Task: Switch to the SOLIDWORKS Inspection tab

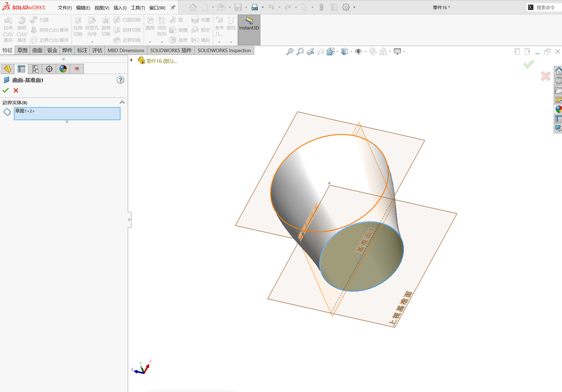Action: pyautogui.click(x=224, y=50)
